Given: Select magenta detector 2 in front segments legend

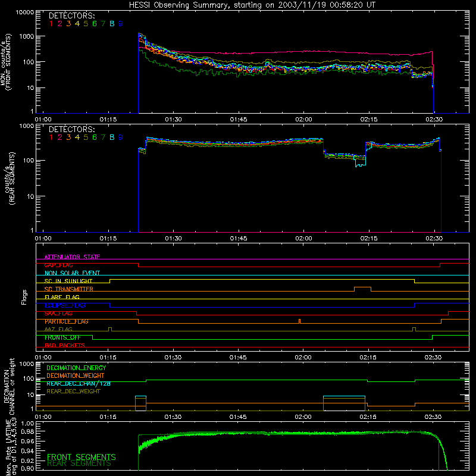Looking at the screenshot, I should (60, 24).
